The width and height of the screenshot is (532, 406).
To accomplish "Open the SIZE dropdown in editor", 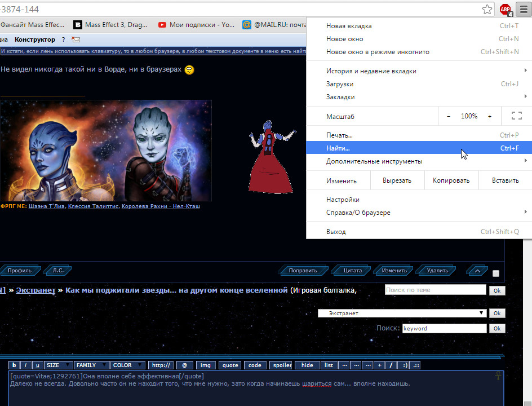I will pos(59,365).
